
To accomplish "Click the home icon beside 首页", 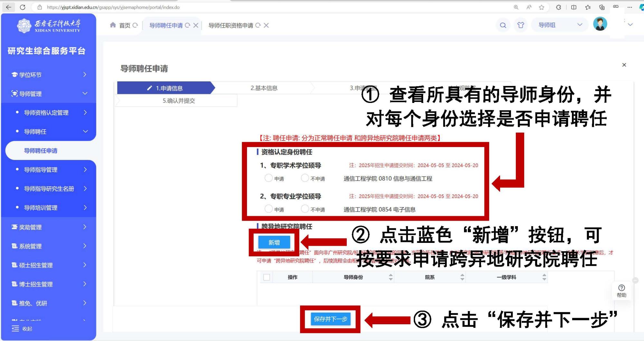I will [113, 25].
